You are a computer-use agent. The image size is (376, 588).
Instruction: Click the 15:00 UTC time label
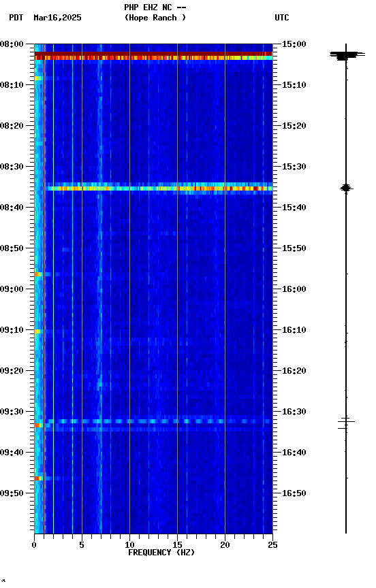[294, 44]
